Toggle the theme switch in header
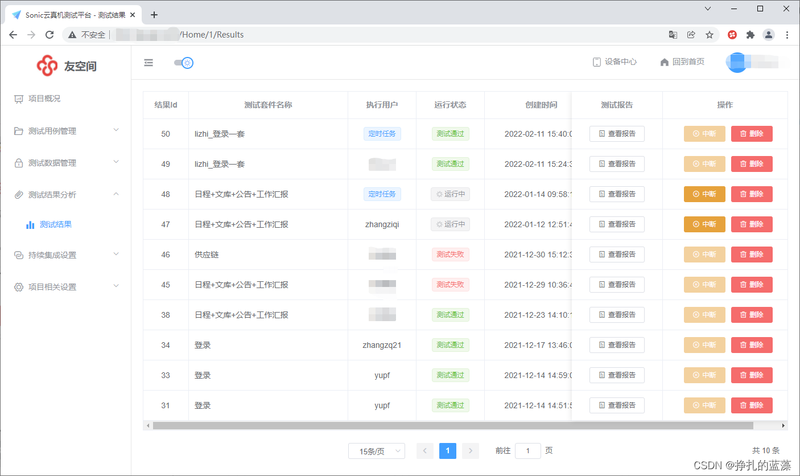 click(x=184, y=63)
